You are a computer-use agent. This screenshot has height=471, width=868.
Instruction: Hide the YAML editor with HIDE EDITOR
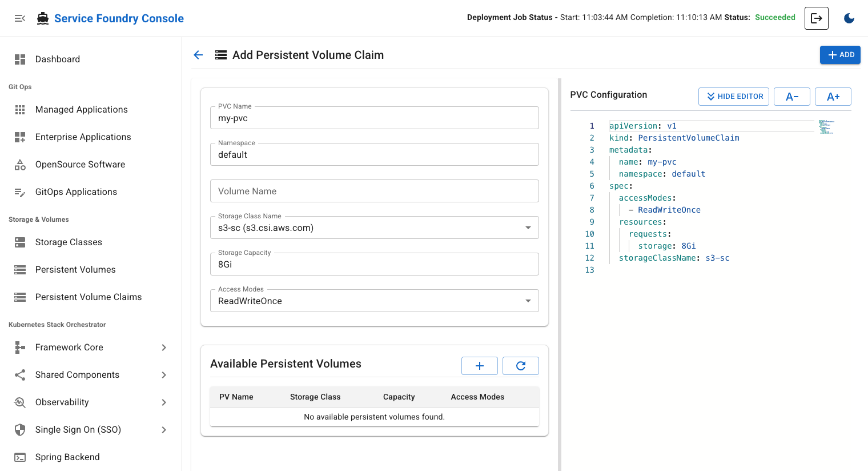pos(734,96)
